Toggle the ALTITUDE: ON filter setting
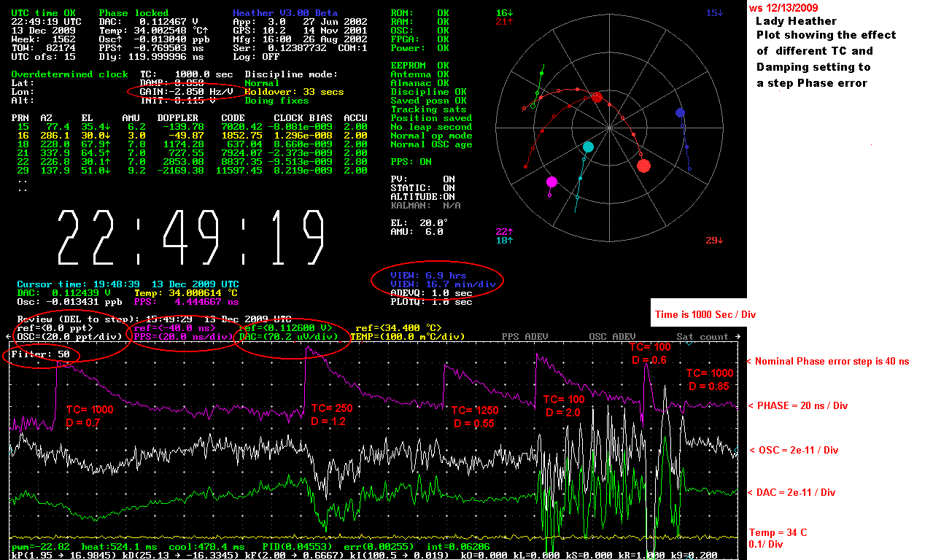 pos(422,197)
